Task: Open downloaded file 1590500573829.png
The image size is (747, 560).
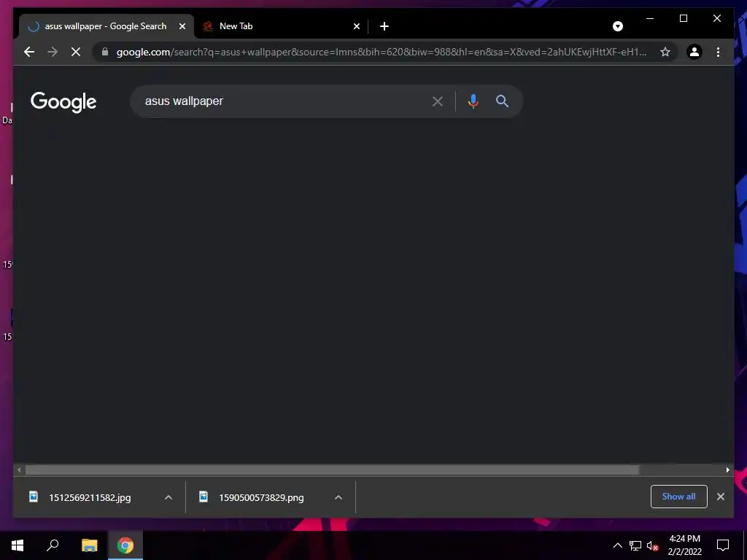Action: [x=261, y=497]
